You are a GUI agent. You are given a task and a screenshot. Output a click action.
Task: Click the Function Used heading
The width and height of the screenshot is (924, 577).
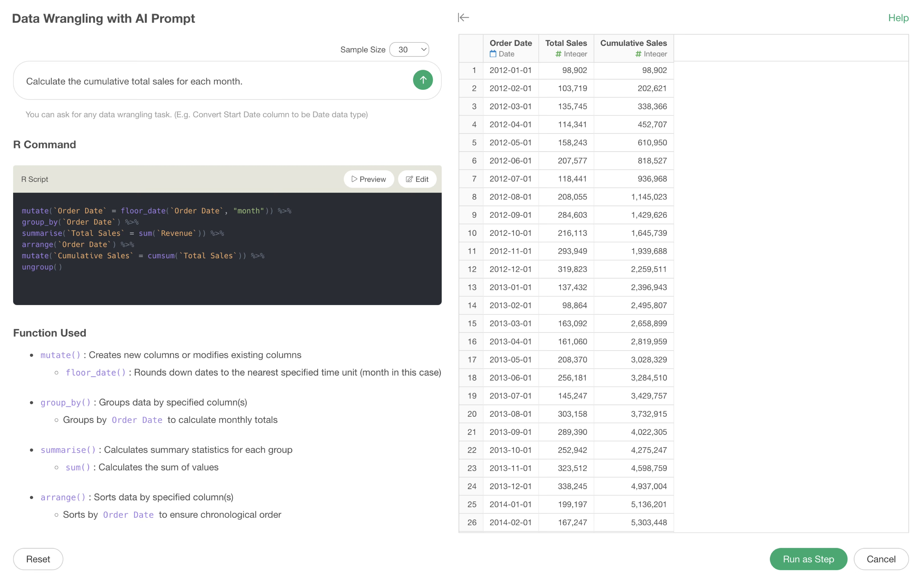50,333
